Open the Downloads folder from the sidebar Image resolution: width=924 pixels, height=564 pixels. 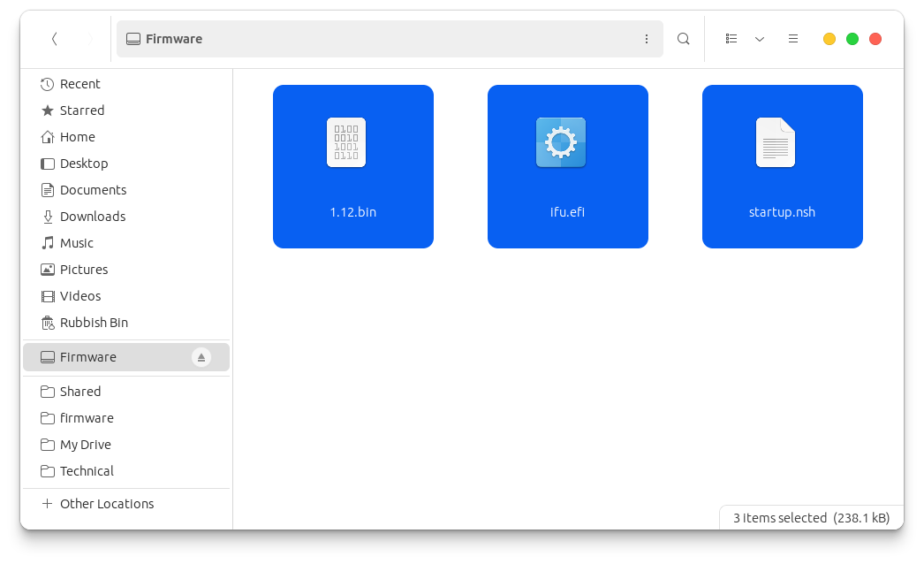point(91,216)
